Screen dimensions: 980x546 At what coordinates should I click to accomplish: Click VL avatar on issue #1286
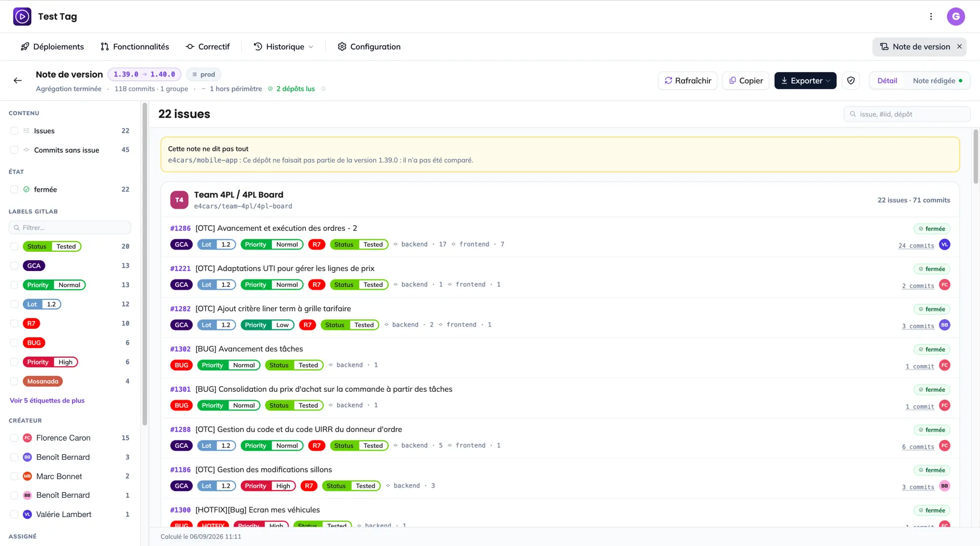tap(944, 244)
